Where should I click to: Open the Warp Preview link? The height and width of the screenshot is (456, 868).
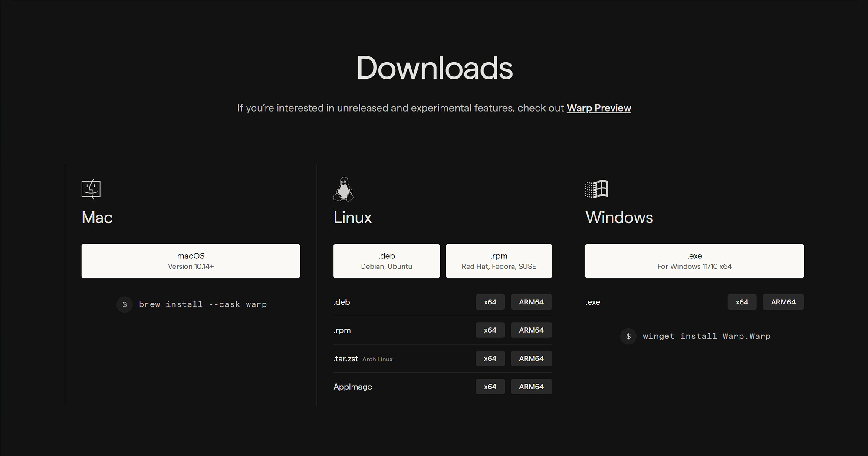pos(599,108)
